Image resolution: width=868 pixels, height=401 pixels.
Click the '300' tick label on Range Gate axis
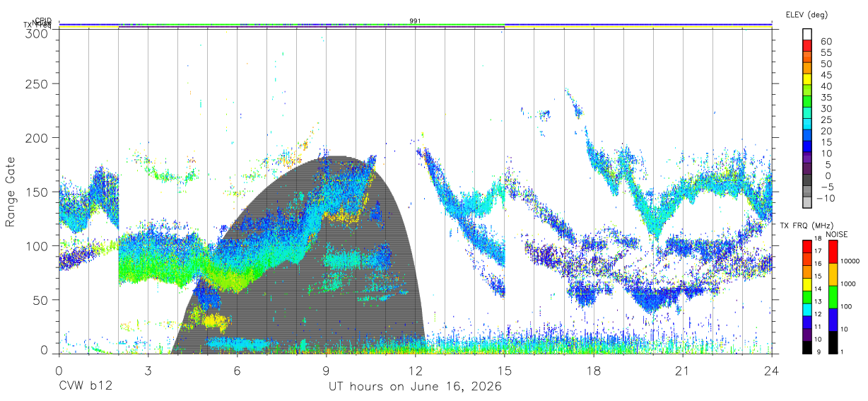36,33
